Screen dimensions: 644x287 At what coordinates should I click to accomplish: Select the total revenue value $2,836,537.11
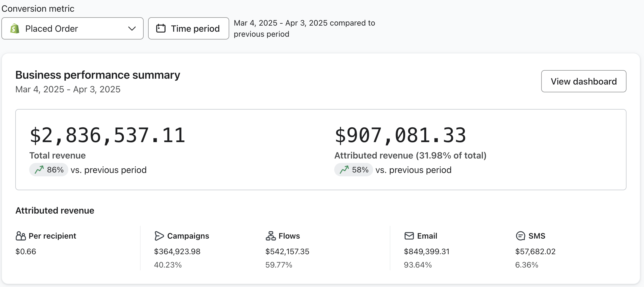click(107, 135)
